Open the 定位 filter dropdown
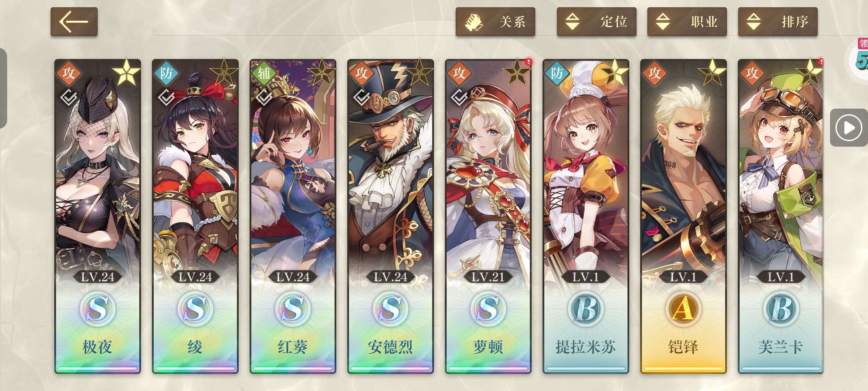 (x=596, y=22)
